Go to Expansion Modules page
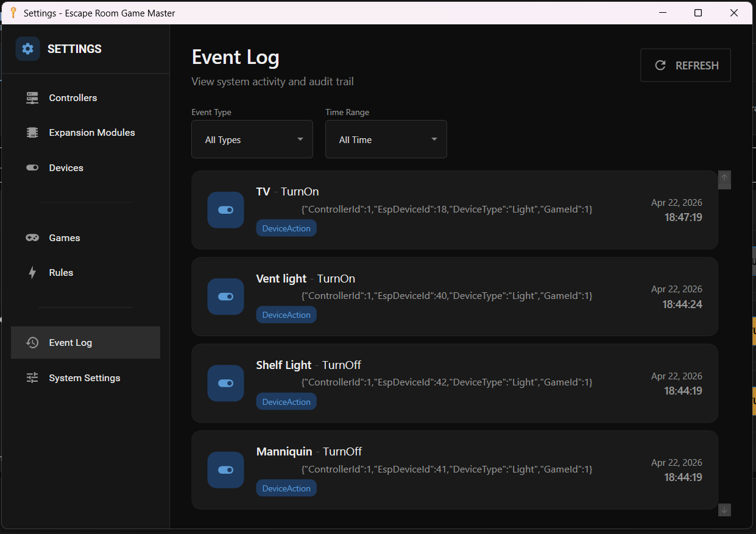This screenshot has height=534, width=756. [x=85, y=133]
